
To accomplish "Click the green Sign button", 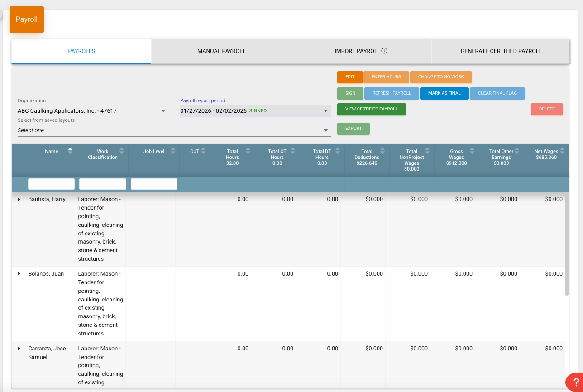I will tap(350, 93).
